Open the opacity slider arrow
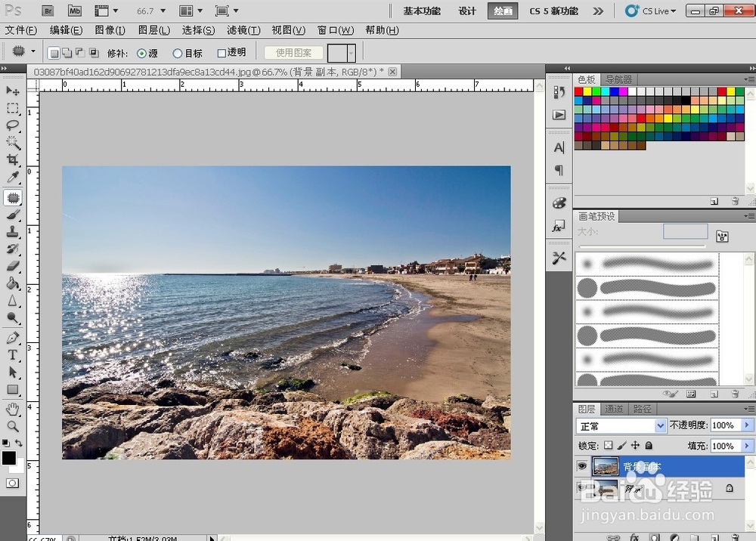Image resolution: width=756 pixels, height=541 pixels. pos(747,425)
